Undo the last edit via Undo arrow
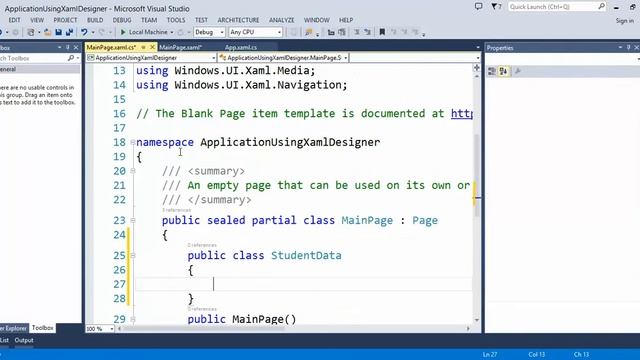The width and height of the screenshot is (640, 360). click(84, 32)
